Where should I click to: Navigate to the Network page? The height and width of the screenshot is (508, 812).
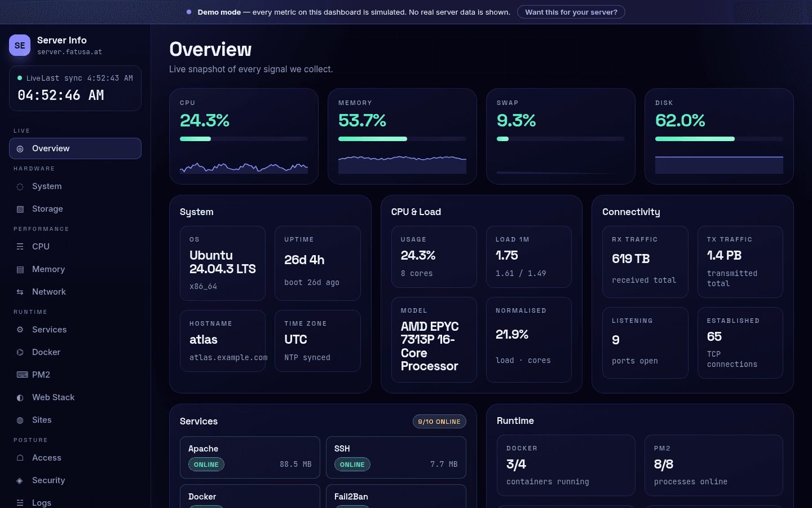tap(75, 292)
